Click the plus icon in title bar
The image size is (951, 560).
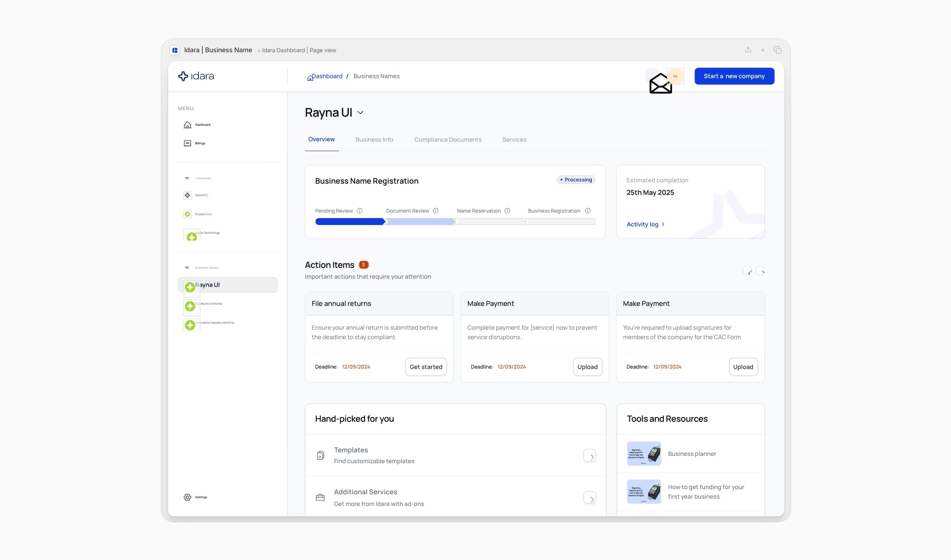763,50
